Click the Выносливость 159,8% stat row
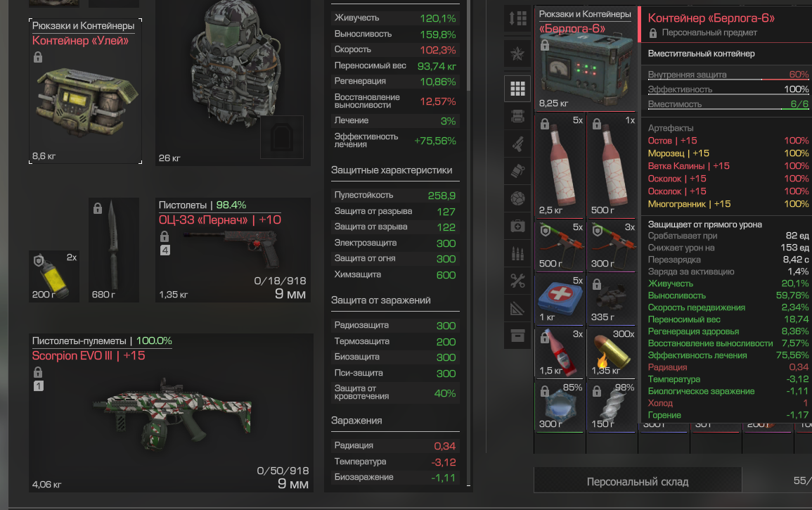This screenshot has height=510, width=812. (395, 34)
